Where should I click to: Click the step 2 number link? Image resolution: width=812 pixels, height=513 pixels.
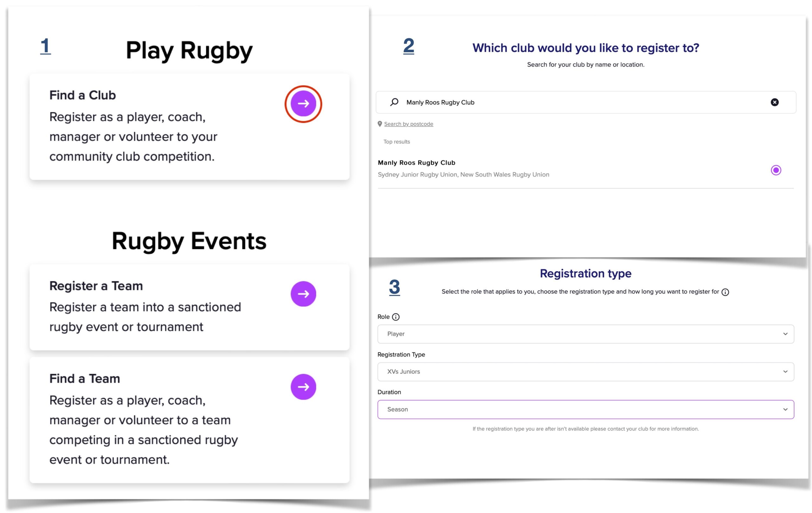point(408,46)
